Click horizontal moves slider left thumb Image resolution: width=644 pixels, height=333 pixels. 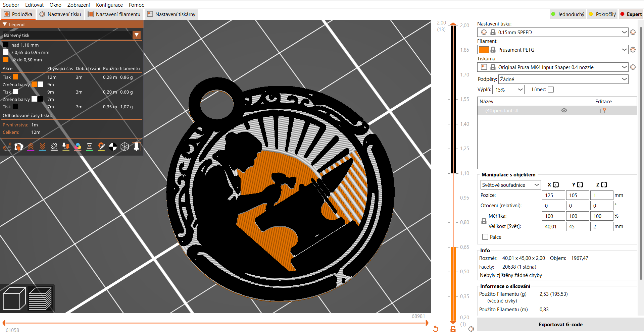4,323
